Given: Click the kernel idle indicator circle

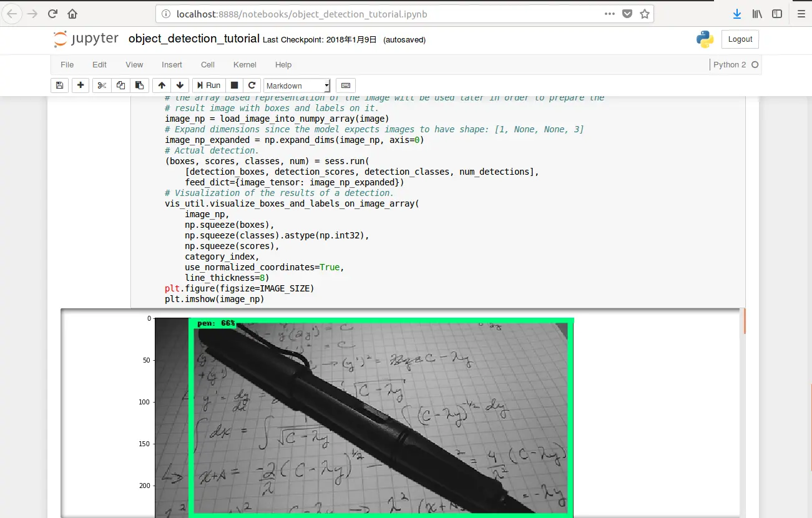Looking at the screenshot, I should [x=755, y=64].
